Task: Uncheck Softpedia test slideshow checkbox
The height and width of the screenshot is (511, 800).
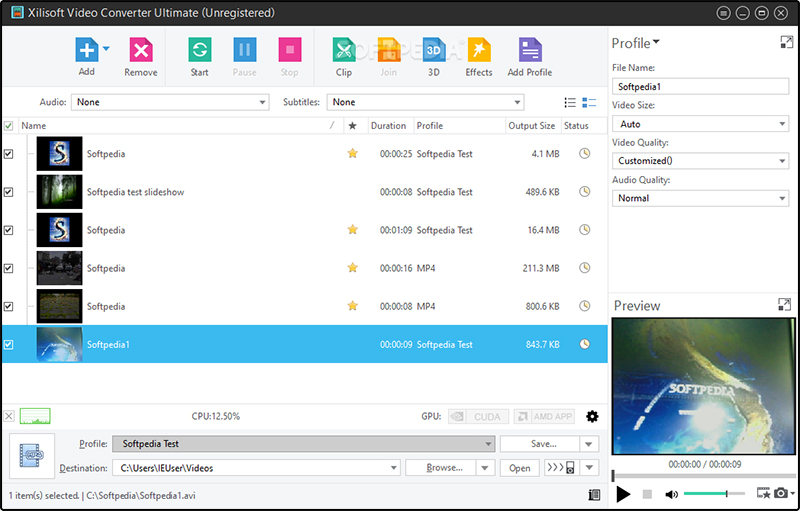Action: click(9, 192)
